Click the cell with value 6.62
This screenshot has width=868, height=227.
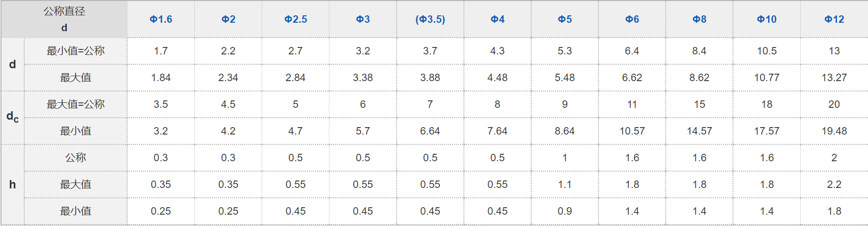coord(632,78)
